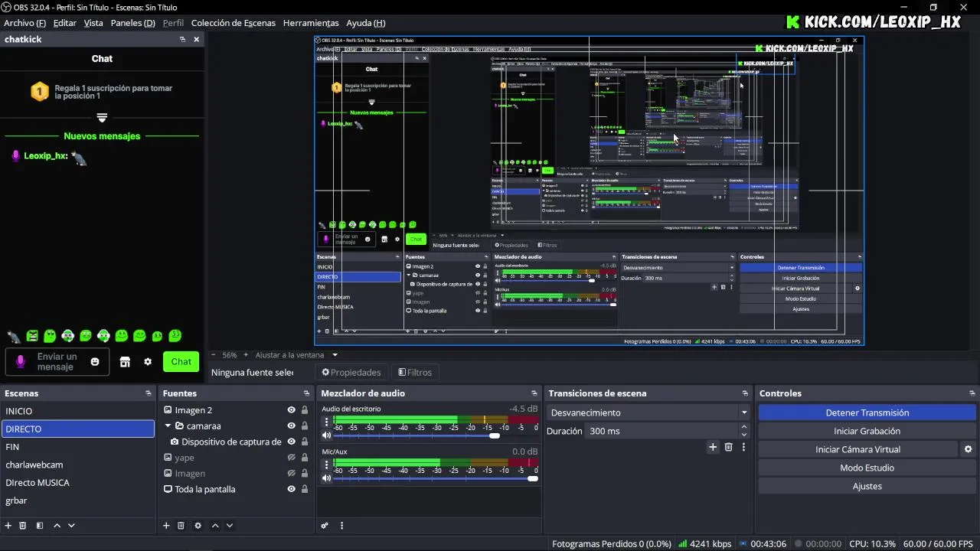Open Ajustes settings
The image size is (980, 551).
[867, 486]
